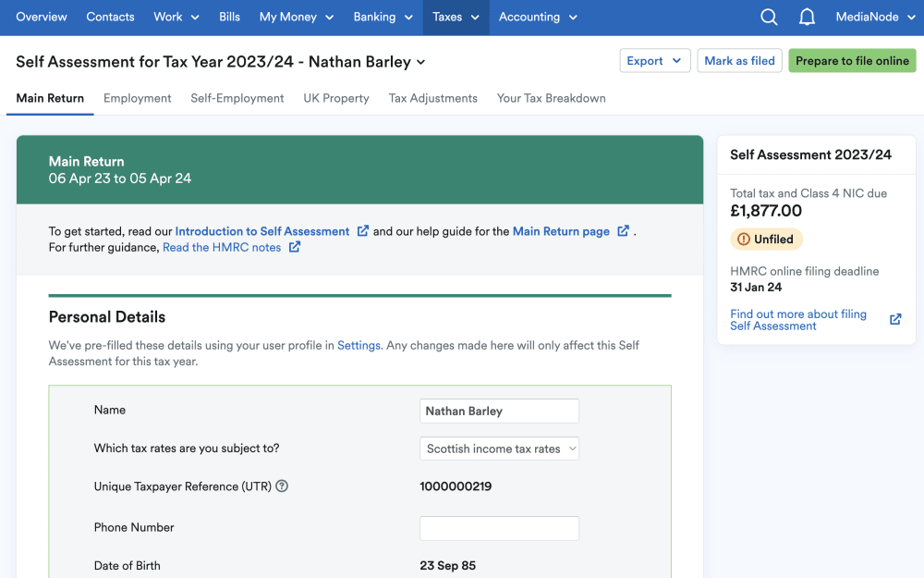The width and height of the screenshot is (924, 578).
Task: Open the Banking menu
Action: click(x=383, y=18)
